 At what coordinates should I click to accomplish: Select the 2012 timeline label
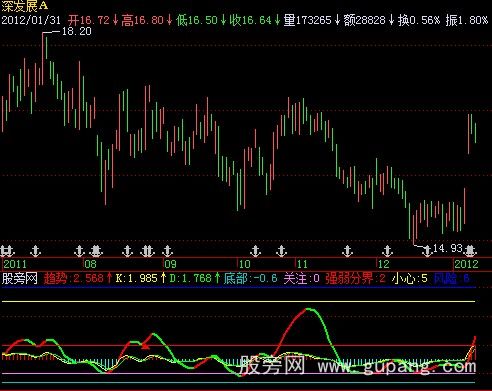click(x=466, y=264)
